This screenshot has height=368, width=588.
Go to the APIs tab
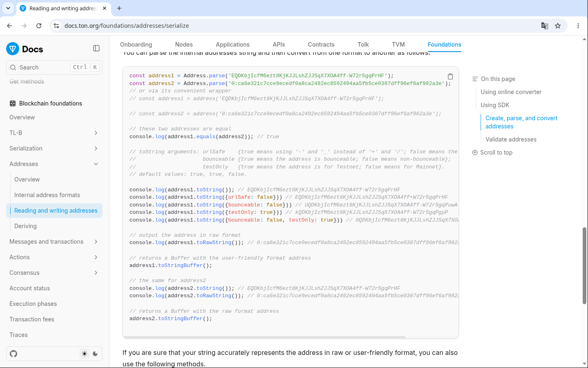[x=279, y=45]
